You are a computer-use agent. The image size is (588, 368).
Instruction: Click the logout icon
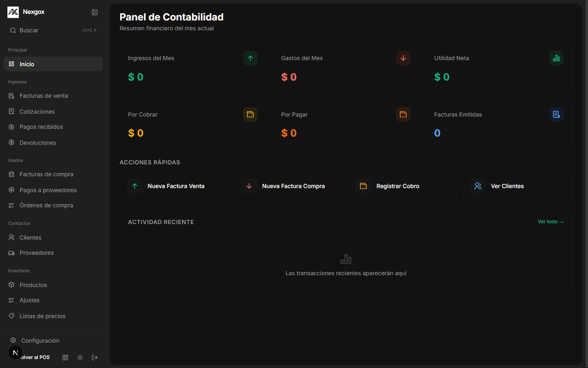pyautogui.click(x=95, y=357)
